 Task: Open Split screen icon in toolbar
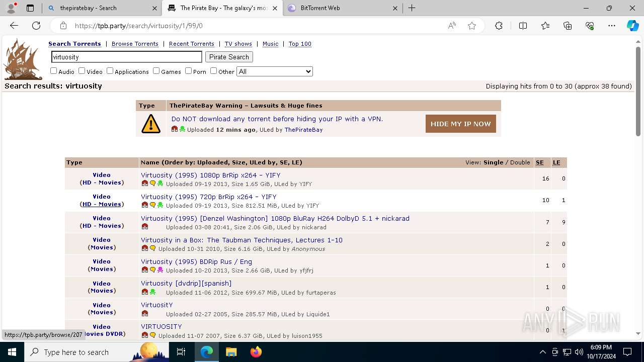[x=523, y=26]
